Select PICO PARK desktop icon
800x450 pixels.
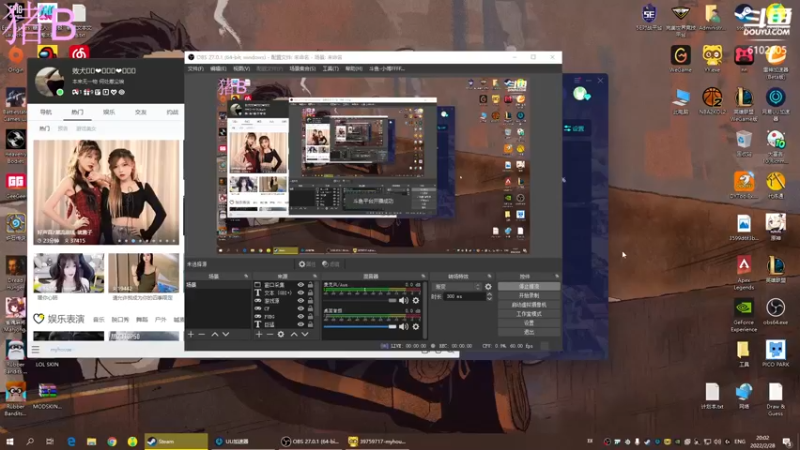click(x=776, y=353)
